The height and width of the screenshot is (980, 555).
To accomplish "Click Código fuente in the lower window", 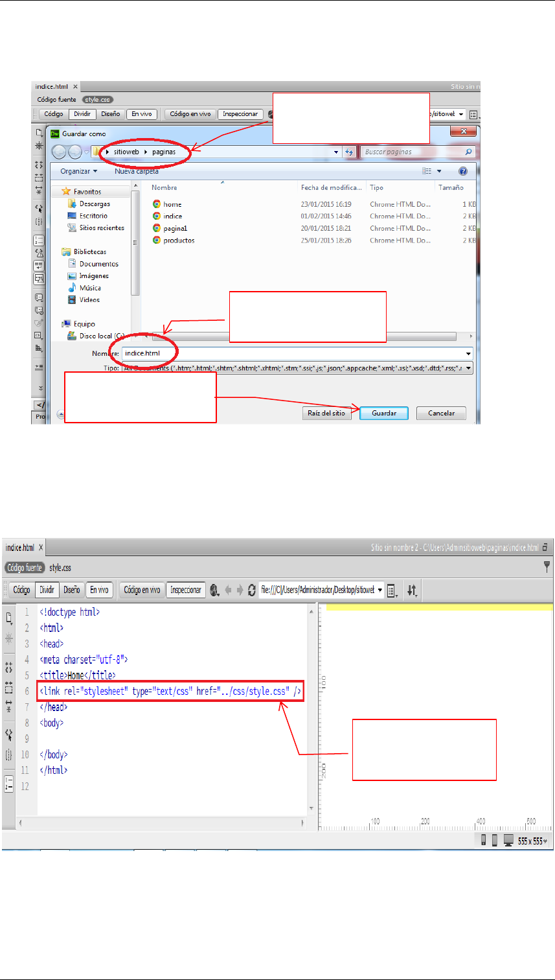I will click(x=25, y=568).
